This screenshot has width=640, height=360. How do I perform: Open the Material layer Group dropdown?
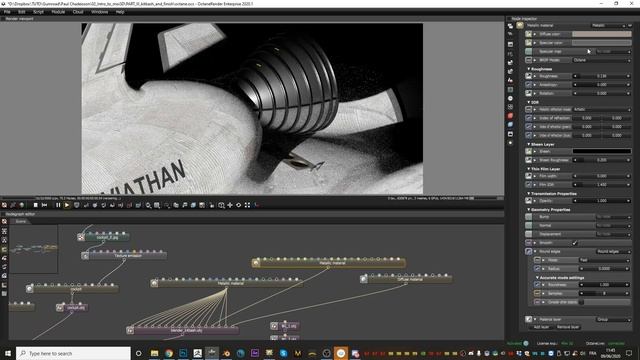pos(613,319)
